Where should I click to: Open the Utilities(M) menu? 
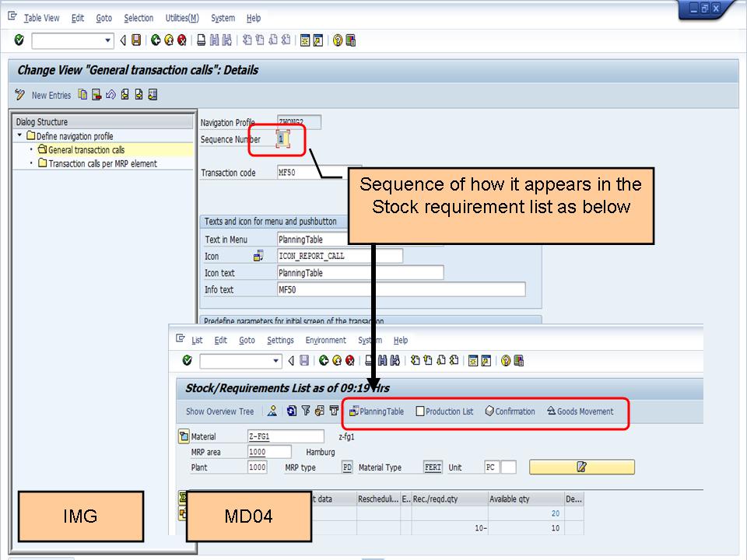coord(181,18)
